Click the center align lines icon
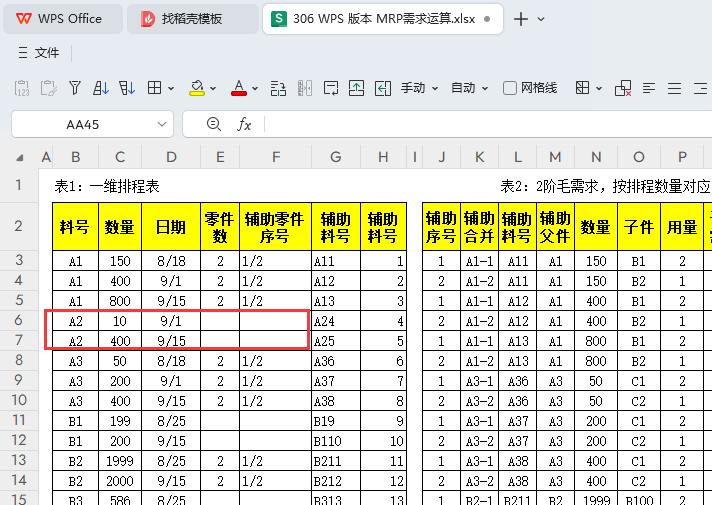 point(674,88)
